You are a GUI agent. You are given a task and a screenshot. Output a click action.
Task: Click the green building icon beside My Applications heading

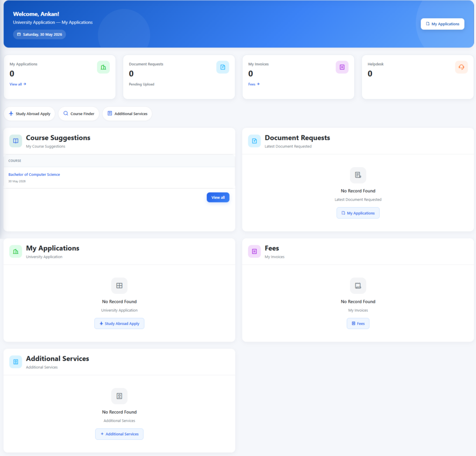(15, 252)
